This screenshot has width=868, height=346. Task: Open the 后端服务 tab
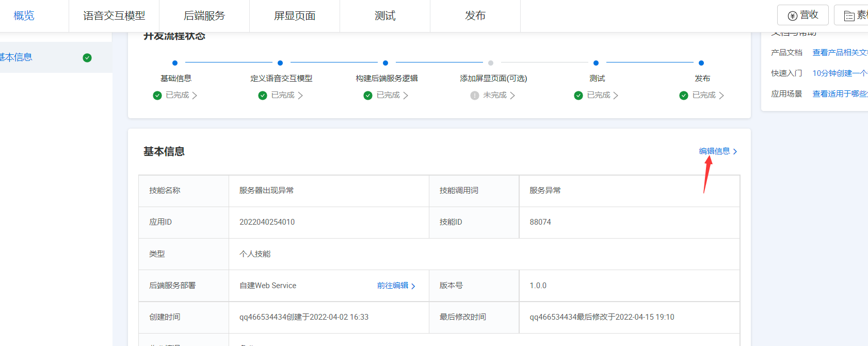(204, 15)
